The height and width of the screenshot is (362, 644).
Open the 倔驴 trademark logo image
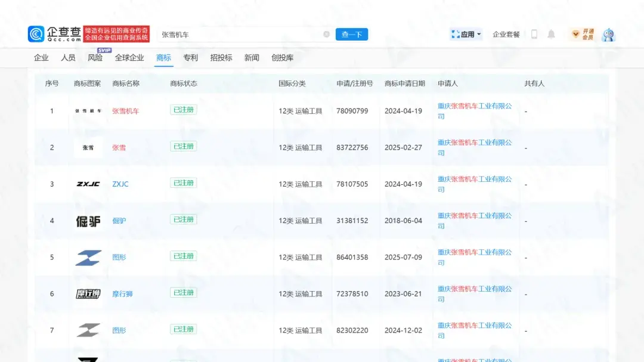point(88,221)
